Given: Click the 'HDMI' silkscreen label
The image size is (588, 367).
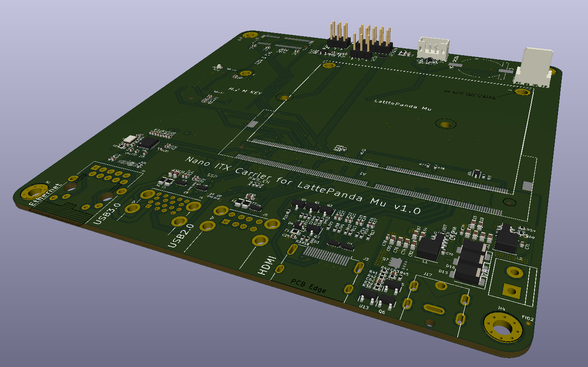Looking at the screenshot, I should pos(266,266).
